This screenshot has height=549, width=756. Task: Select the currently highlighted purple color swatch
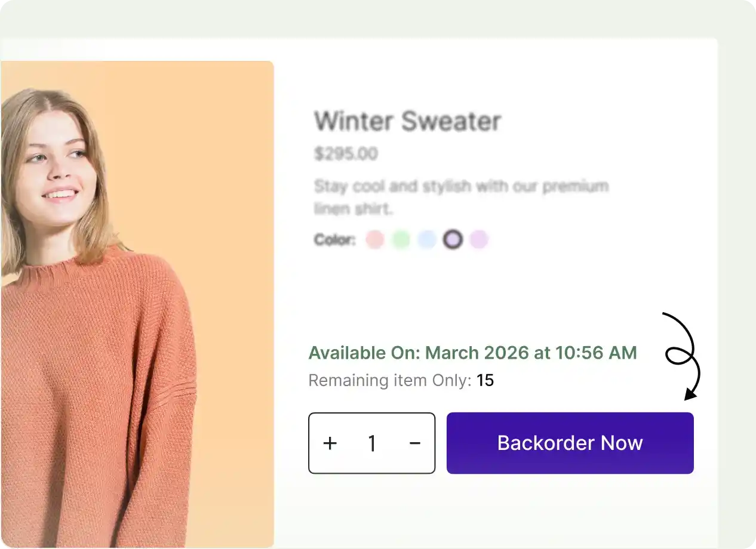point(453,239)
